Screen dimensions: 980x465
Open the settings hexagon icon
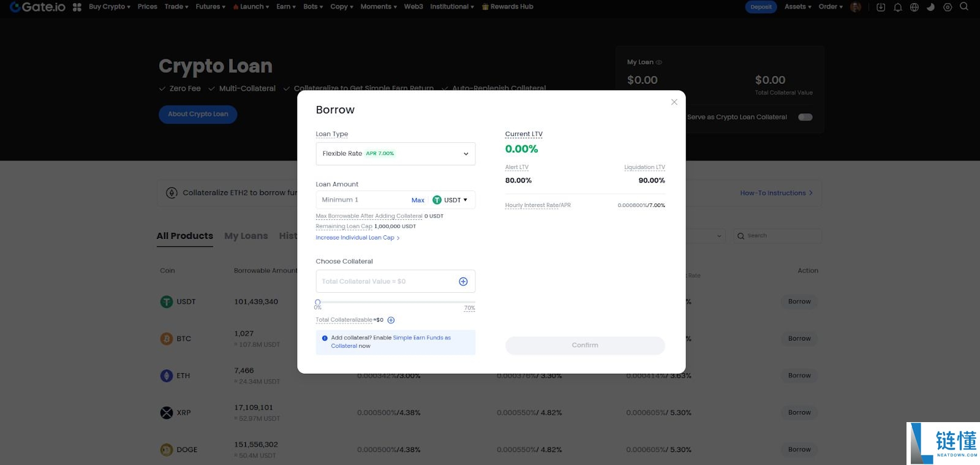[948, 7]
